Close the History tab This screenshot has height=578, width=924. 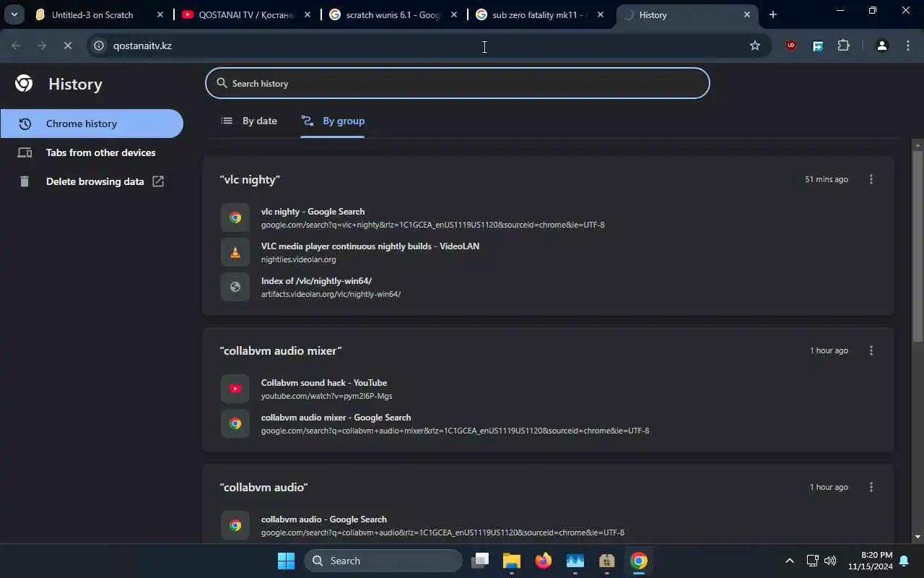point(747,14)
